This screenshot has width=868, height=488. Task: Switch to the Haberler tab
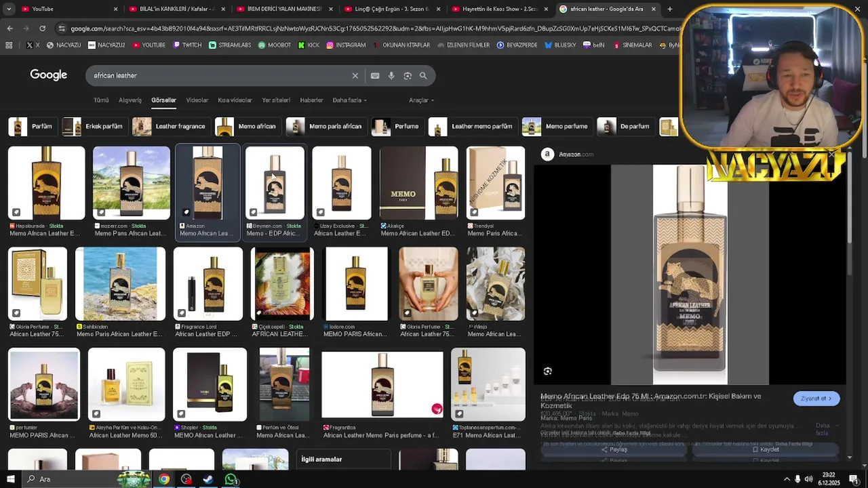point(311,100)
